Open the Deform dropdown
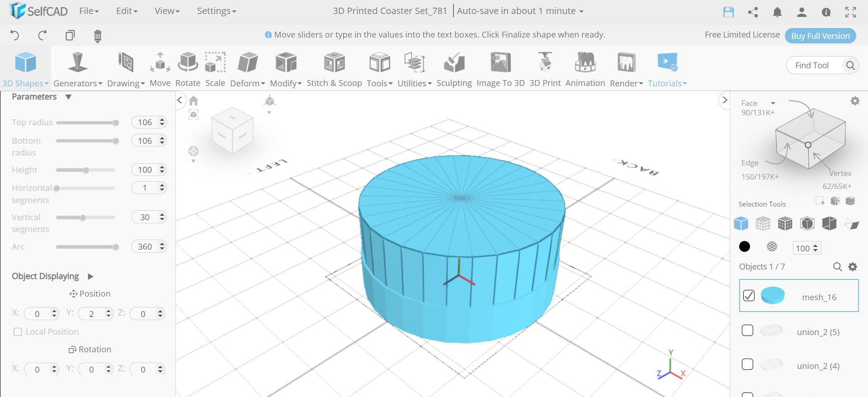Image resolution: width=868 pixels, height=397 pixels. (248, 69)
